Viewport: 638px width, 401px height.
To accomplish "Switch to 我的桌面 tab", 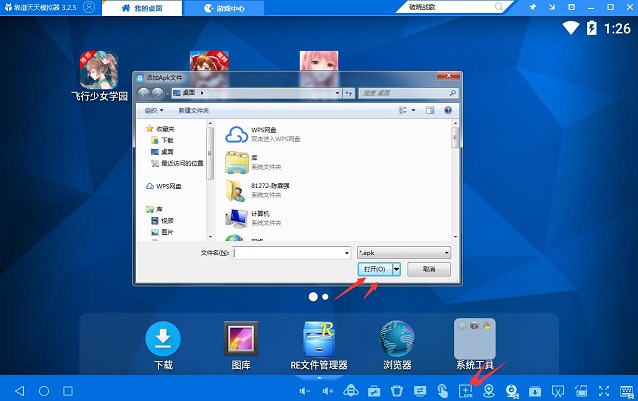I will (142, 8).
